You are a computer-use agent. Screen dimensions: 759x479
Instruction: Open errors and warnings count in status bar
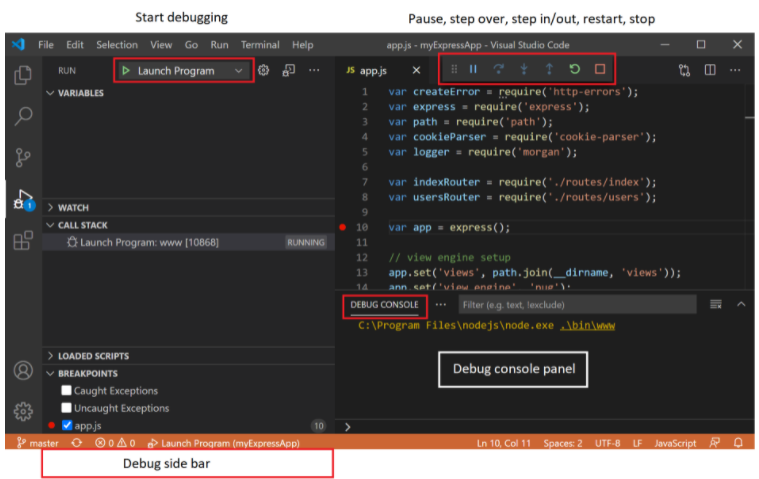pos(115,443)
